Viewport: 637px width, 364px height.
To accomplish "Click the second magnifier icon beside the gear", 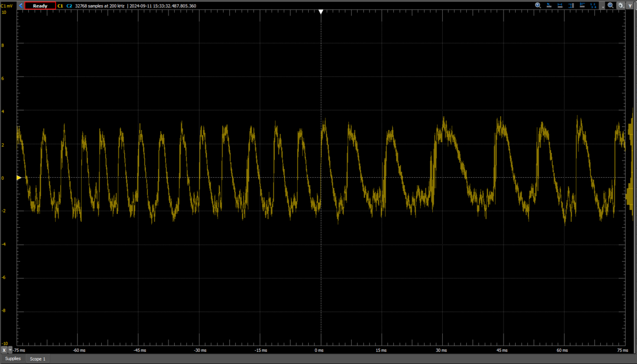I will pos(611,6).
